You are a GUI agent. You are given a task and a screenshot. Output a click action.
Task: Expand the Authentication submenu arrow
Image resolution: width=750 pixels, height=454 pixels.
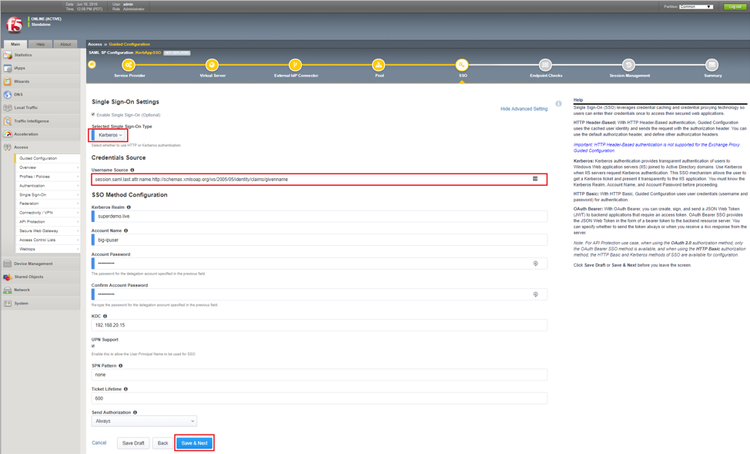[x=77, y=186]
